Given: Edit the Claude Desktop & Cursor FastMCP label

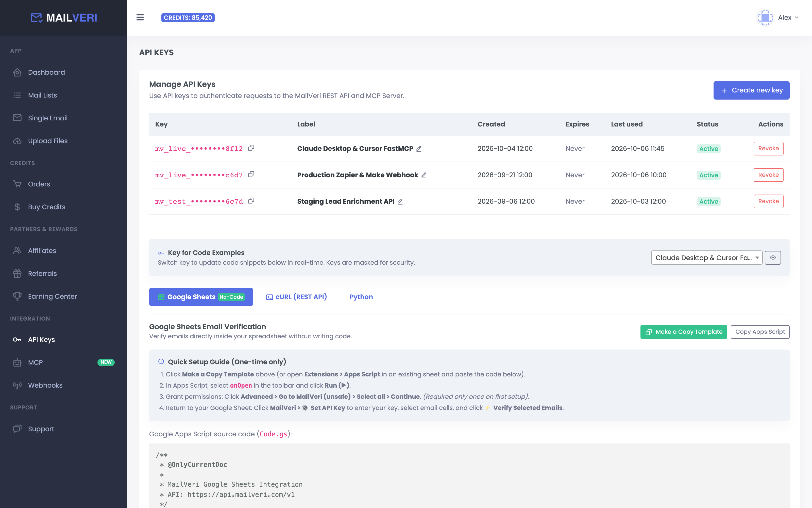Looking at the screenshot, I should pos(419,149).
